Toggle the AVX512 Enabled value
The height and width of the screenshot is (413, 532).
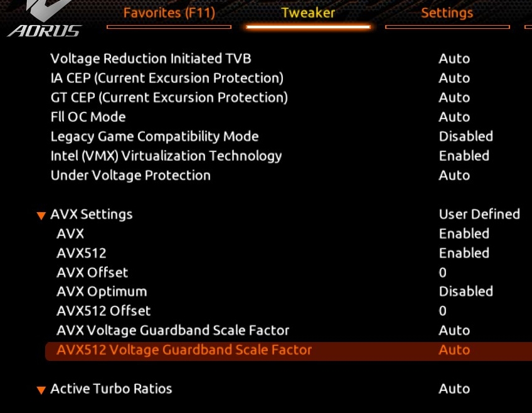(464, 253)
